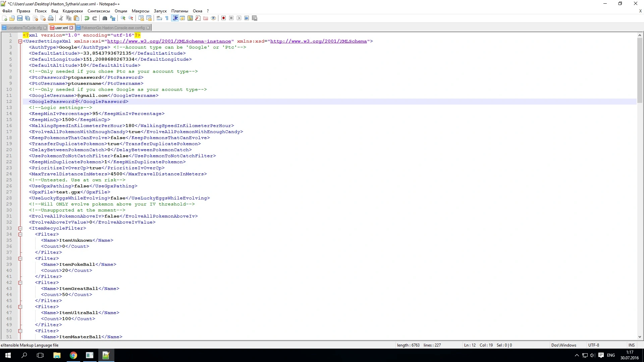Close the PokemonGo.Haxton.Console.exe.config tab
The image size is (644, 362).
coord(148,28)
